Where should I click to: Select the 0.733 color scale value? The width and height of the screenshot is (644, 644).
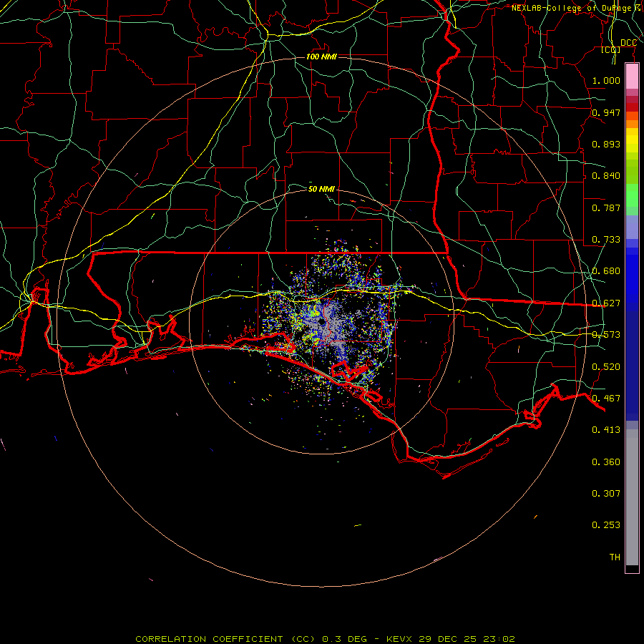606,240
